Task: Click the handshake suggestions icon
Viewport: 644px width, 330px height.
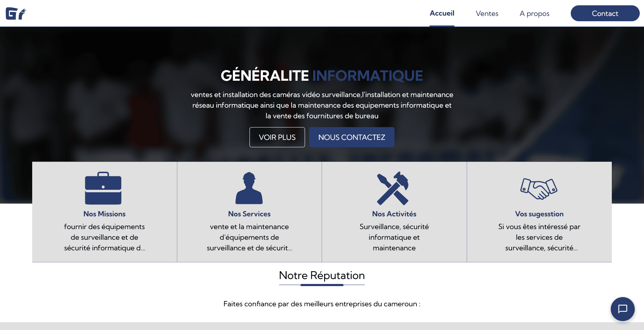Action: pos(539,189)
